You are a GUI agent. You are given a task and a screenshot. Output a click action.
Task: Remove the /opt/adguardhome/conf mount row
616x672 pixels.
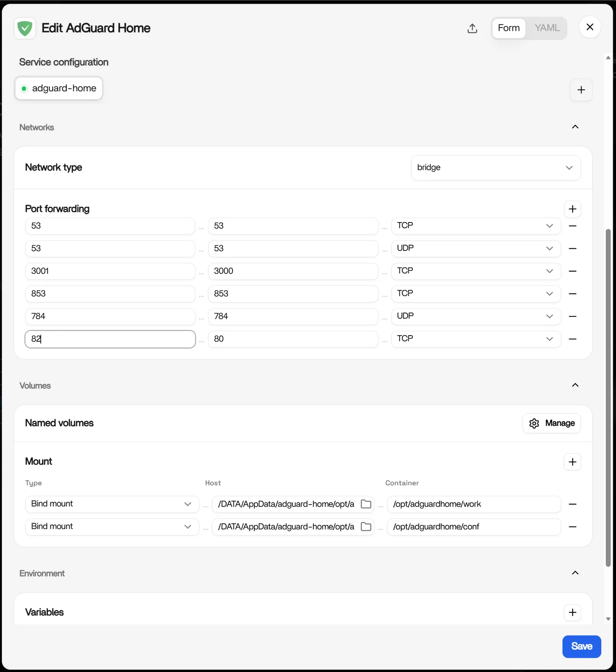[x=573, y=527]
